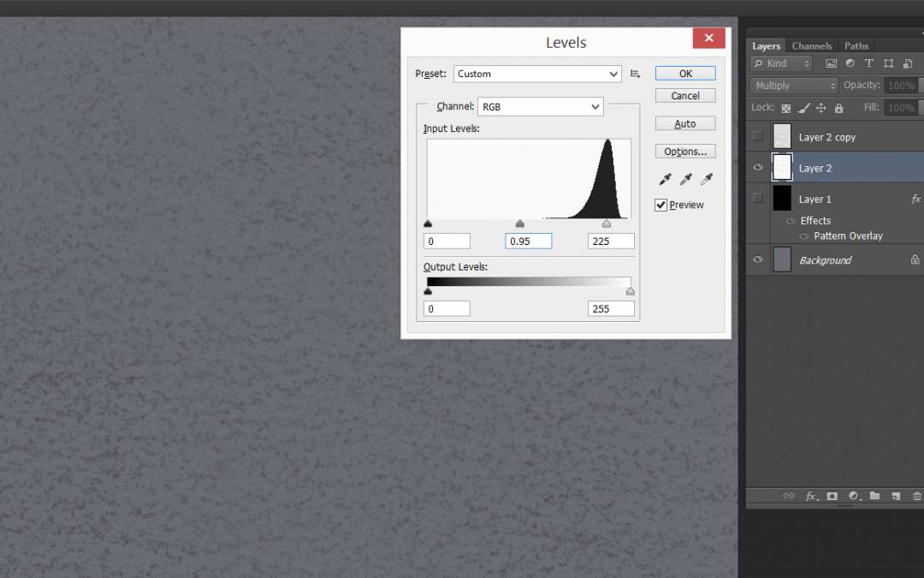Show the Layer 2 copy layer
This screenshot has height=578, width=924.
757,137
